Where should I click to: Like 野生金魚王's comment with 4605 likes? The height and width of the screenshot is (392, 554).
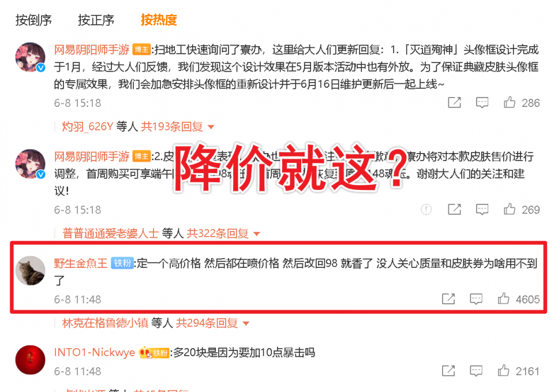point(503,298)
